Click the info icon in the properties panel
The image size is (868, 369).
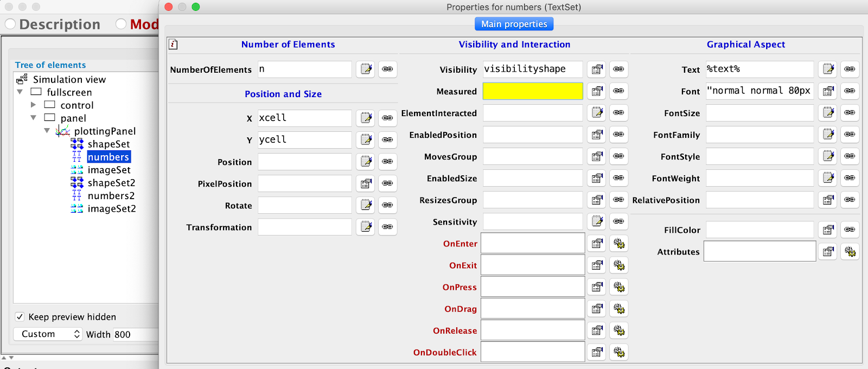(173, 44)
